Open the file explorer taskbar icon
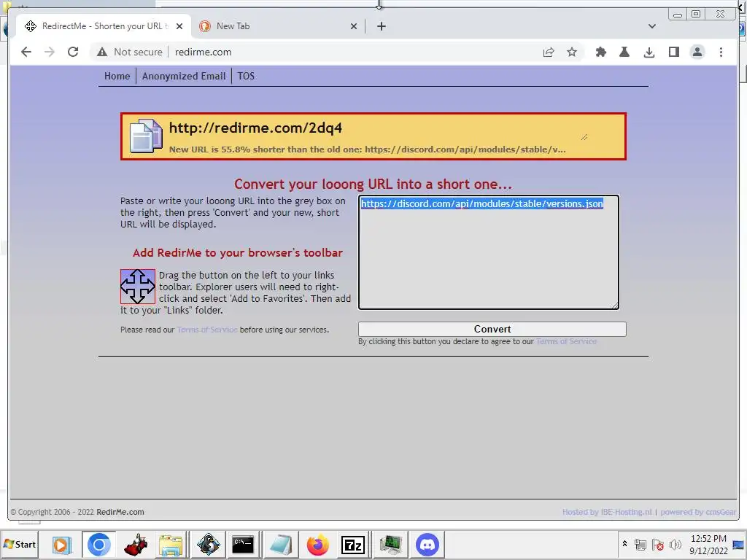747x560 pixels. point(171,544)
